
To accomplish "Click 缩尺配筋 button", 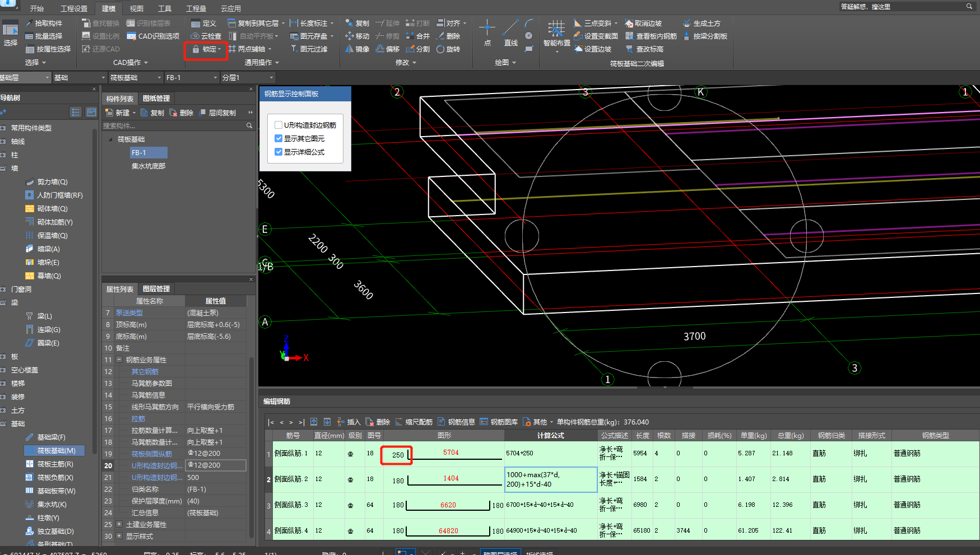I will click(x=414, y=422).
